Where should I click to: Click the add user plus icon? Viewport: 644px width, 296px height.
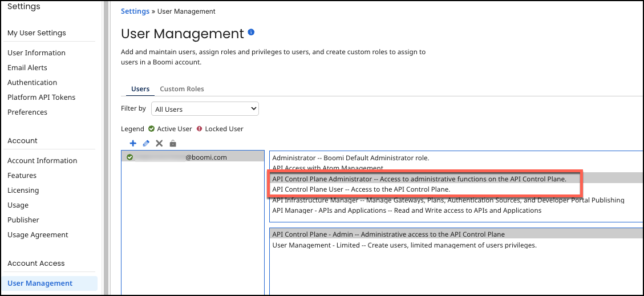[133, 144]
